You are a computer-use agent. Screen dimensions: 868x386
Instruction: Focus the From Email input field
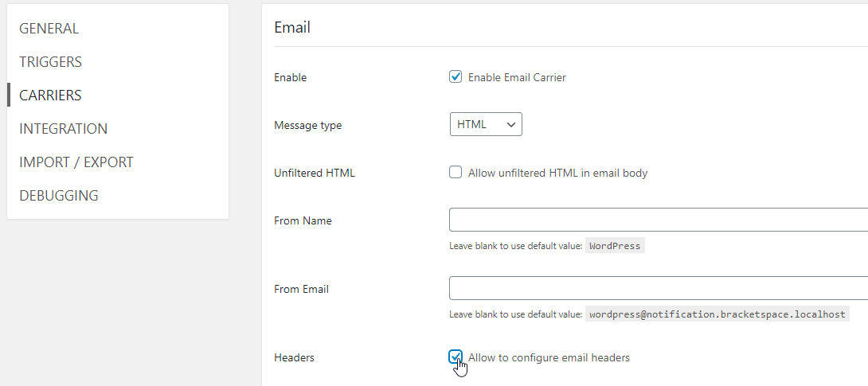click(x=658, y=288)
